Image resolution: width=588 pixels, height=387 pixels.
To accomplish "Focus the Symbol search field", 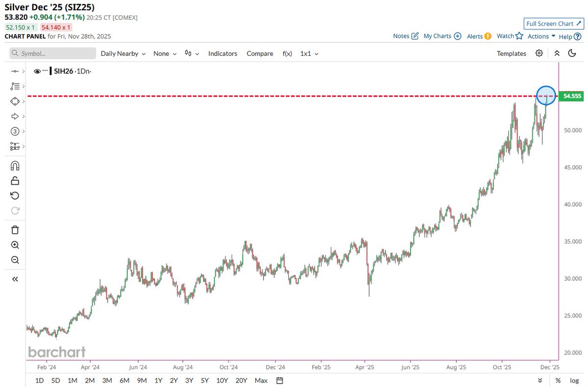I will point(52,53).
